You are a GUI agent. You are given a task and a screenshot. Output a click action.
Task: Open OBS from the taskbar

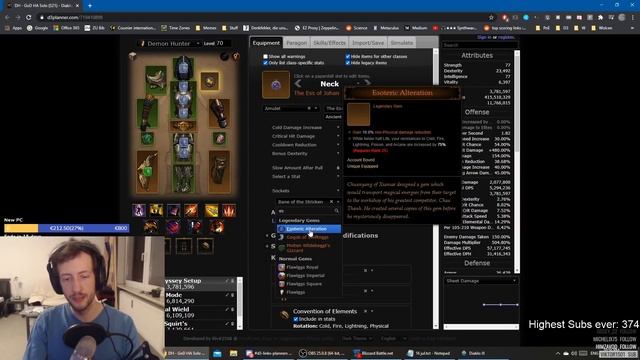tap(323, 353)
